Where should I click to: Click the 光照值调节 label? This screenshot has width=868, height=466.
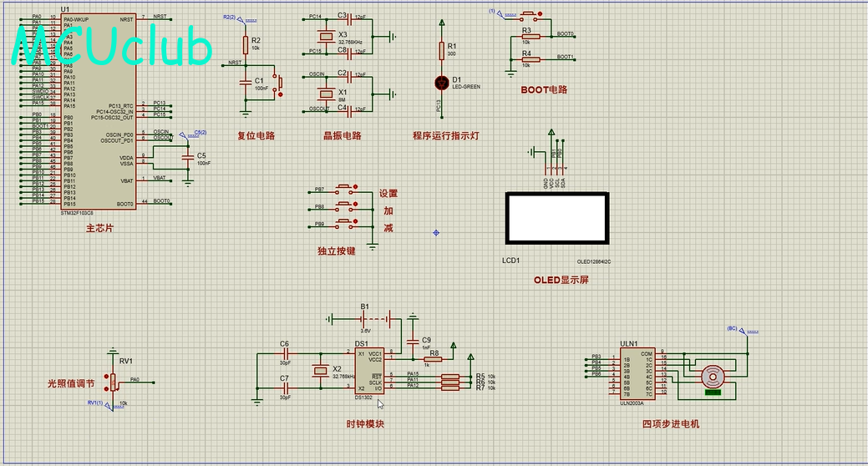[71, 383]
